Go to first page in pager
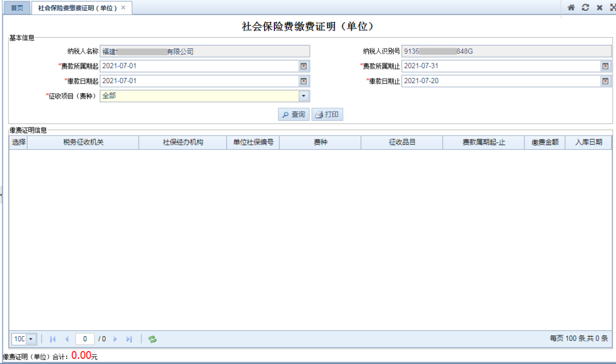The image size is (616, 364). (x=52, y=339)
